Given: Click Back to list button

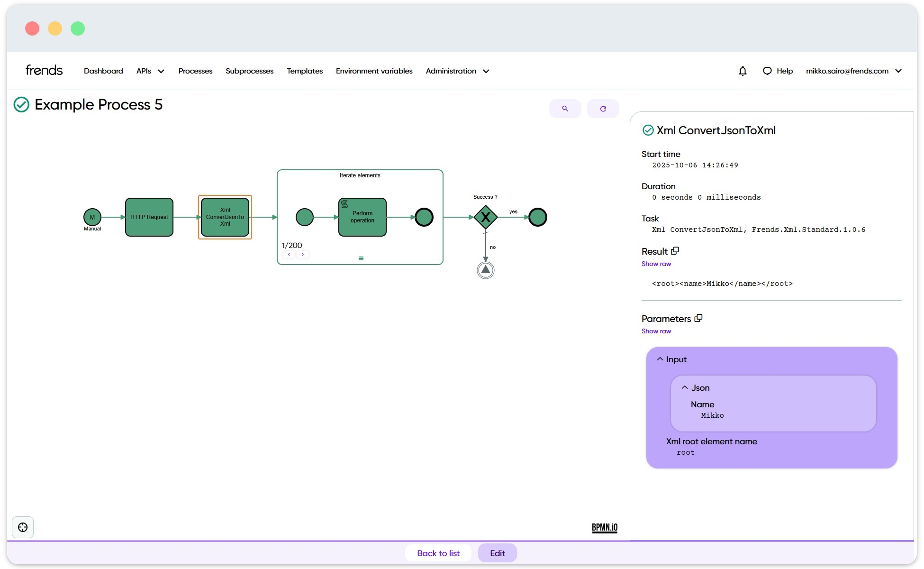Looking at the screenshot, I should 438,553.
